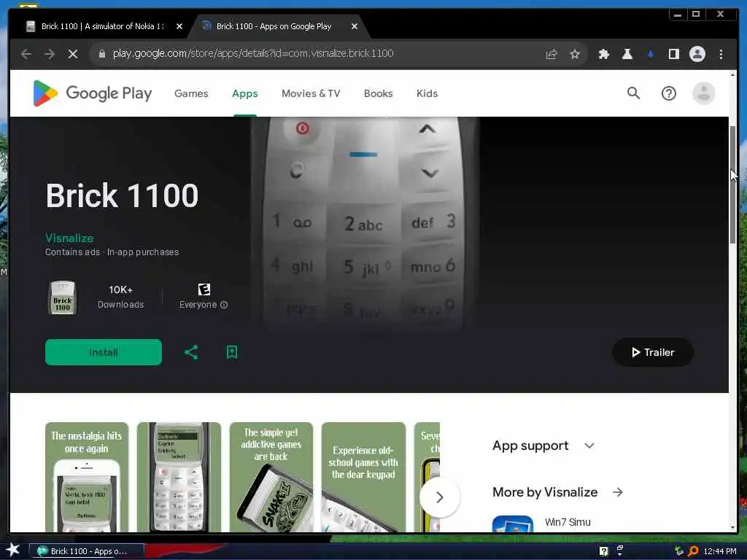This screenshot has width=747, height=560.
Task: Show Everyone content rating info
Action: pos(224,305)
